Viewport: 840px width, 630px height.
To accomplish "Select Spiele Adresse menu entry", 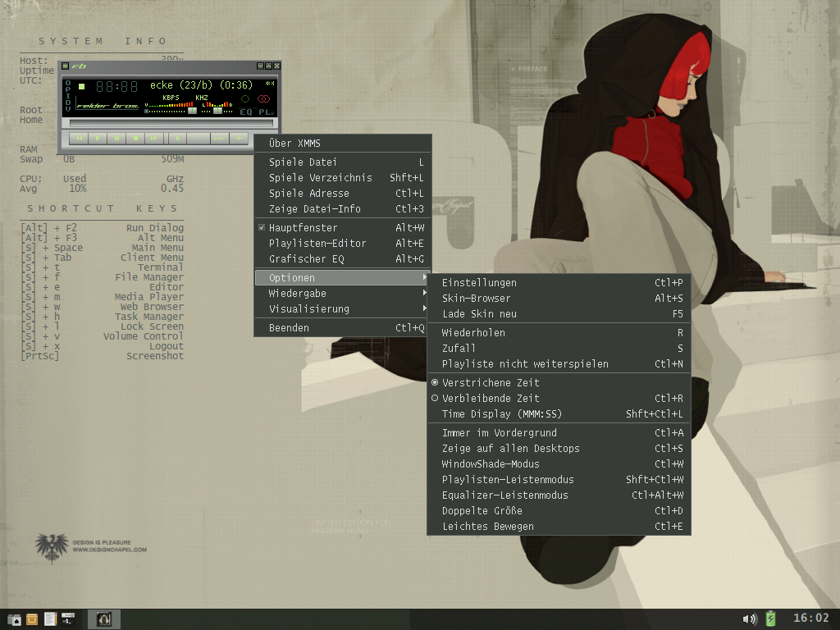I will 343,193.
